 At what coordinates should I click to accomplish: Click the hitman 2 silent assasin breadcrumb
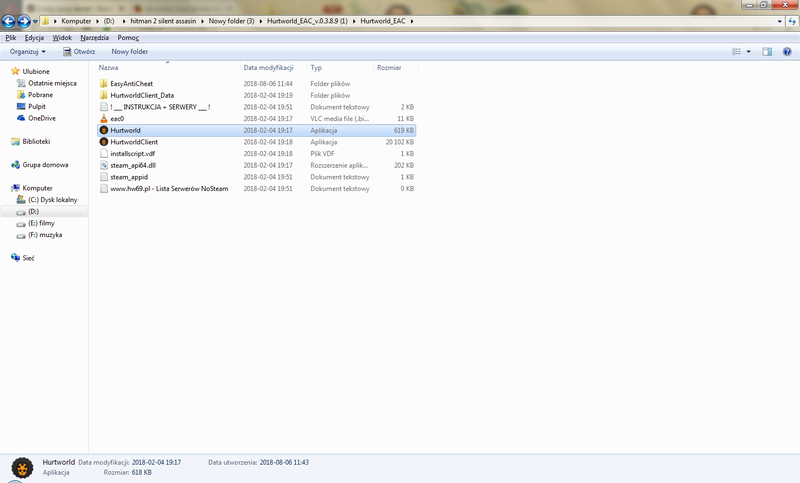[163, 21]
